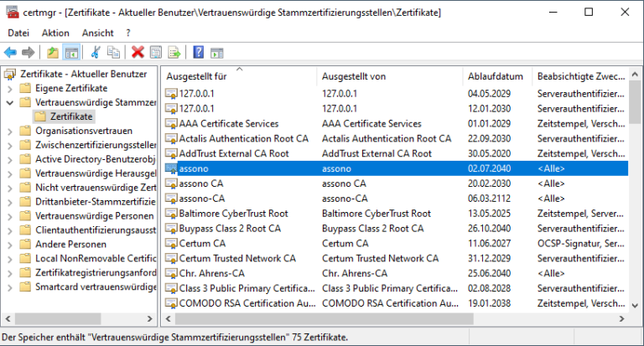
Task: Click the blue Back arrow in toolbar
Action: pos(10,53)
